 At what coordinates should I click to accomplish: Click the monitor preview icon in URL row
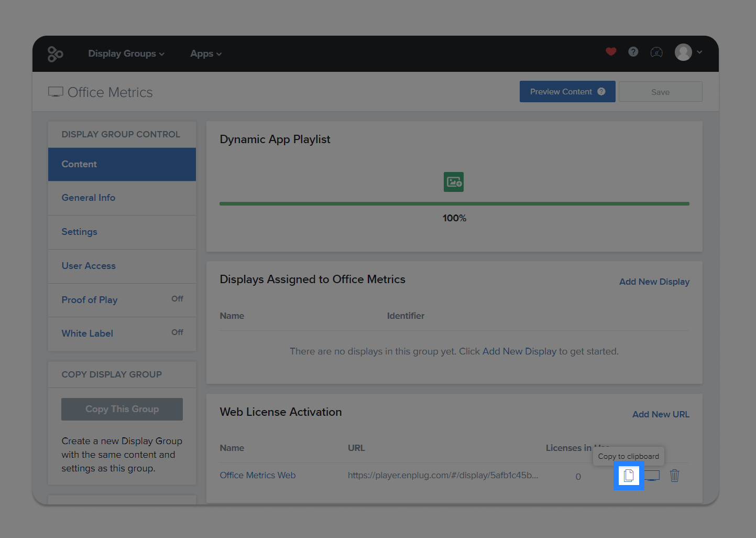pos(652,476)
